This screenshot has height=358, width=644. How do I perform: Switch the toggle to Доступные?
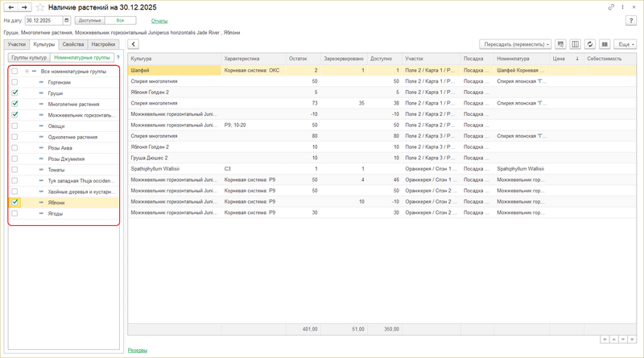coord(89,19)
